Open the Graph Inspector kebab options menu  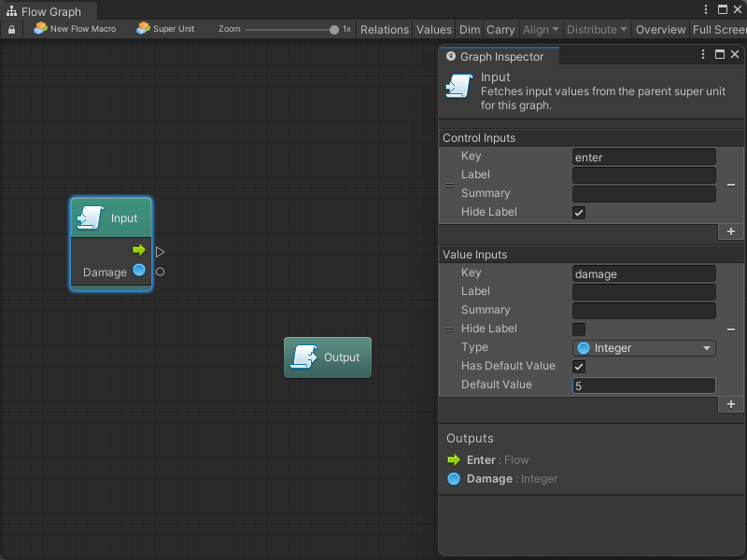click(x=703, y=56)
